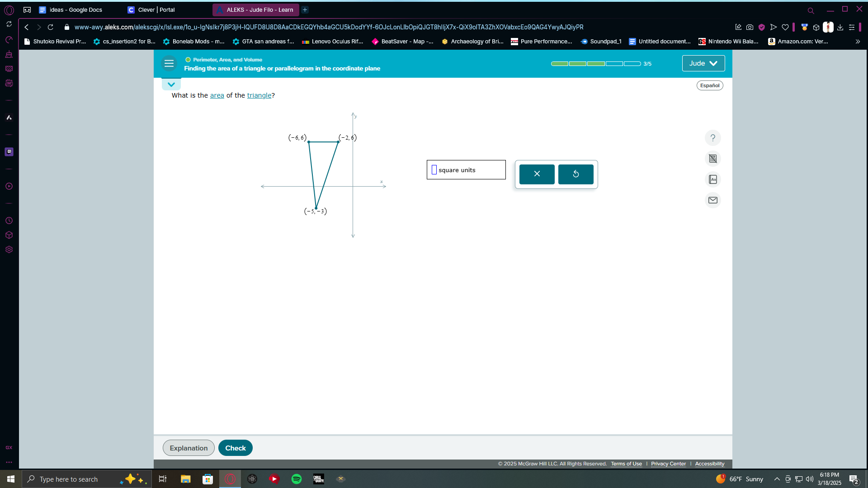Viewport: 868px width, 488px height.
Task: Open the ALEKS dictionary icon
Action: point(713,179)
